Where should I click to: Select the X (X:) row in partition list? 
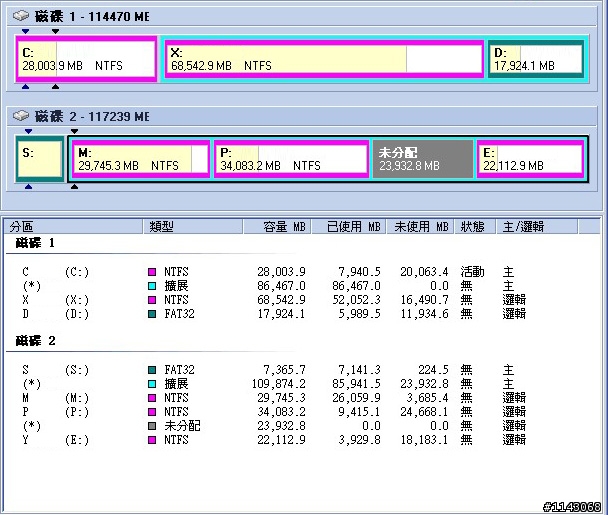point(273,300)
